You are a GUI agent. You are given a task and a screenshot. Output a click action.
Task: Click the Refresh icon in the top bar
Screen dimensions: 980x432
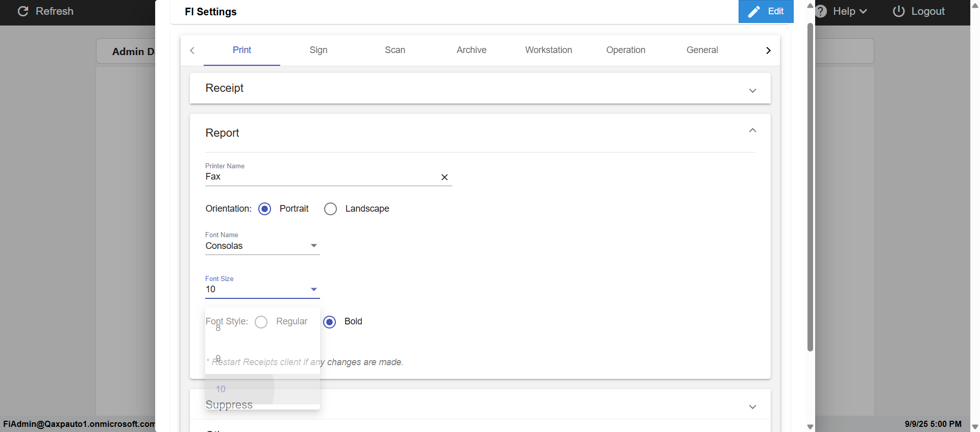(x=23, y=11)
